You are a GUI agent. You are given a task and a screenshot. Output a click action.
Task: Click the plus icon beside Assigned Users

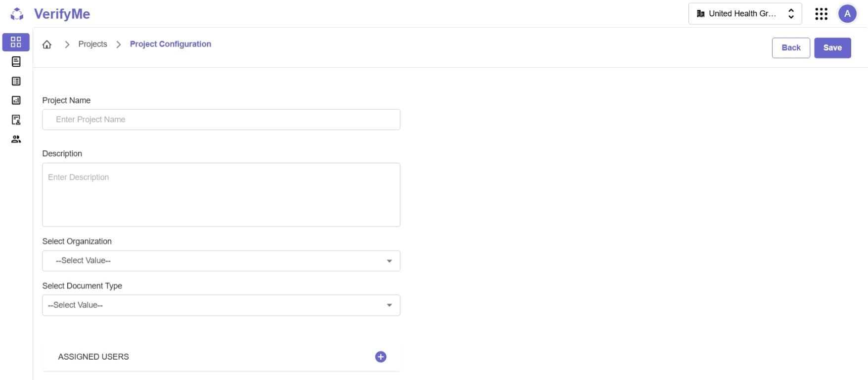380,356
